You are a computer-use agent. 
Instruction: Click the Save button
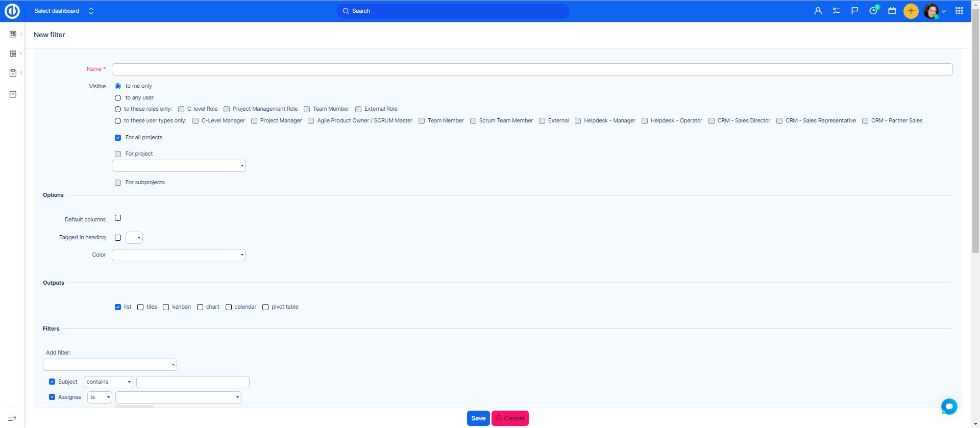(x=478, y=418)
